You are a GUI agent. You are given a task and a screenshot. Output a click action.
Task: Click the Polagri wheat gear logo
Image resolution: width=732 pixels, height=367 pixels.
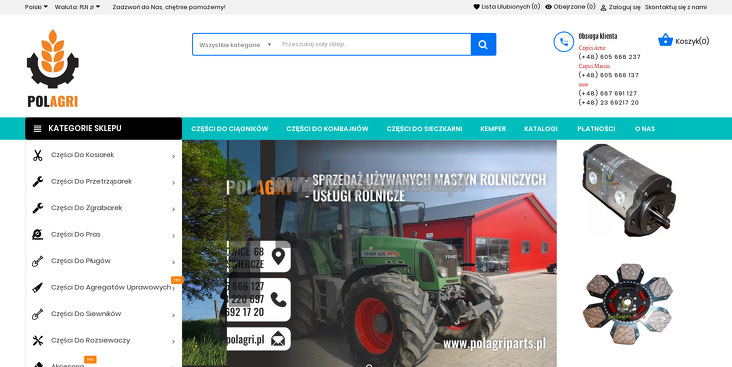[53, 68]
